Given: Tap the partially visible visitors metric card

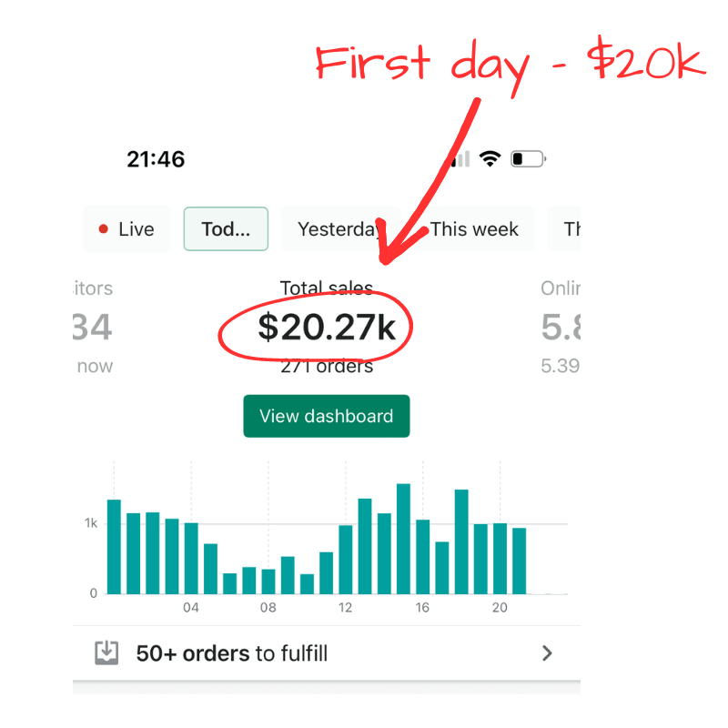Looking at the screenshot, I should tap(93, 328).
